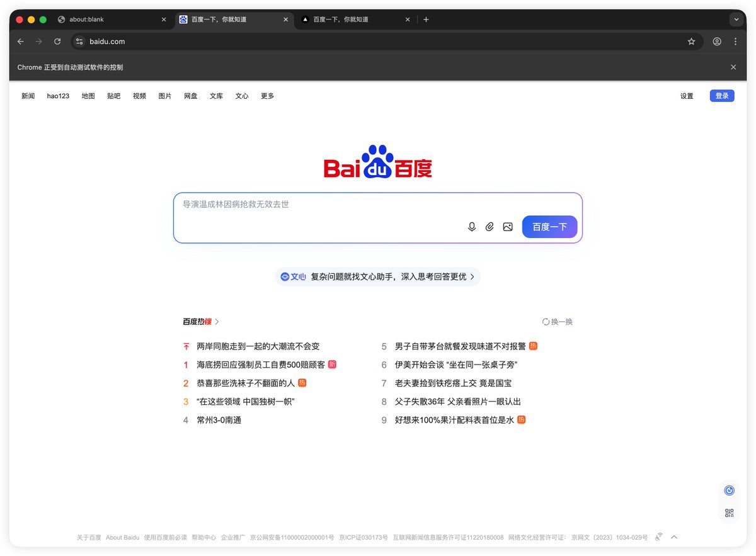Click the 百度一下 search button
Viewport: 756px width, 556px height.
pos(550,227)
